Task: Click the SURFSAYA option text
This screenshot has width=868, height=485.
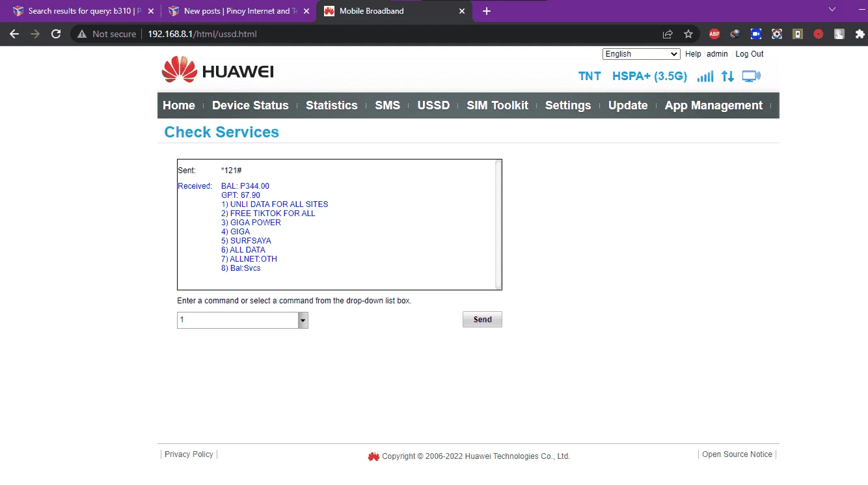Action: pyautogui.click(x=246, y=241)
